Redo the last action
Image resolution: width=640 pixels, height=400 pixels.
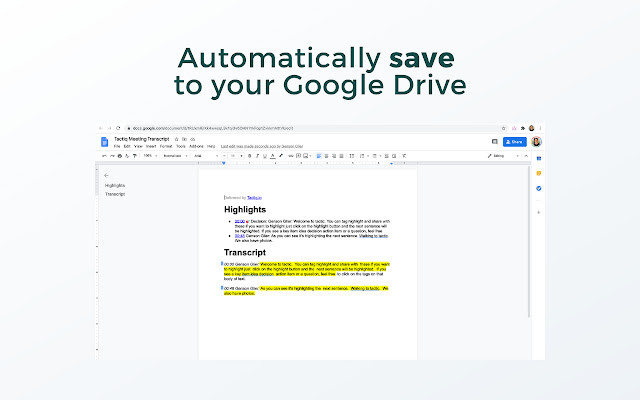[112, 156]
